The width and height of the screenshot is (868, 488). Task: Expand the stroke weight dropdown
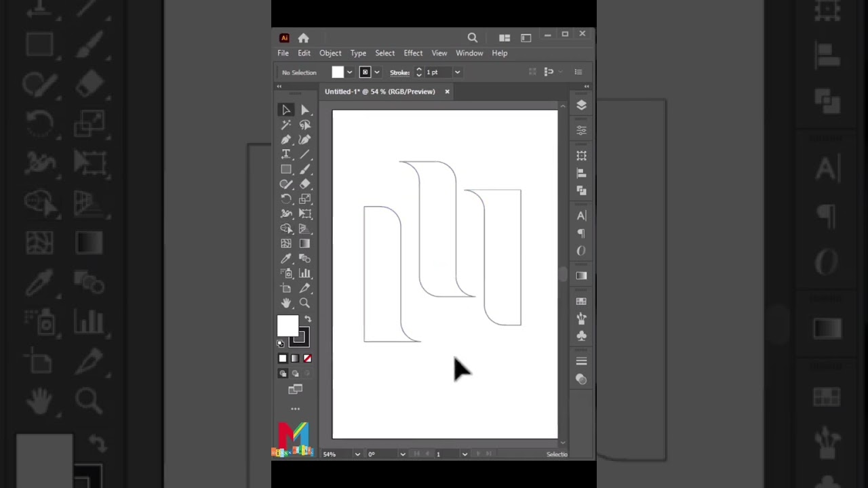(457, 73)
